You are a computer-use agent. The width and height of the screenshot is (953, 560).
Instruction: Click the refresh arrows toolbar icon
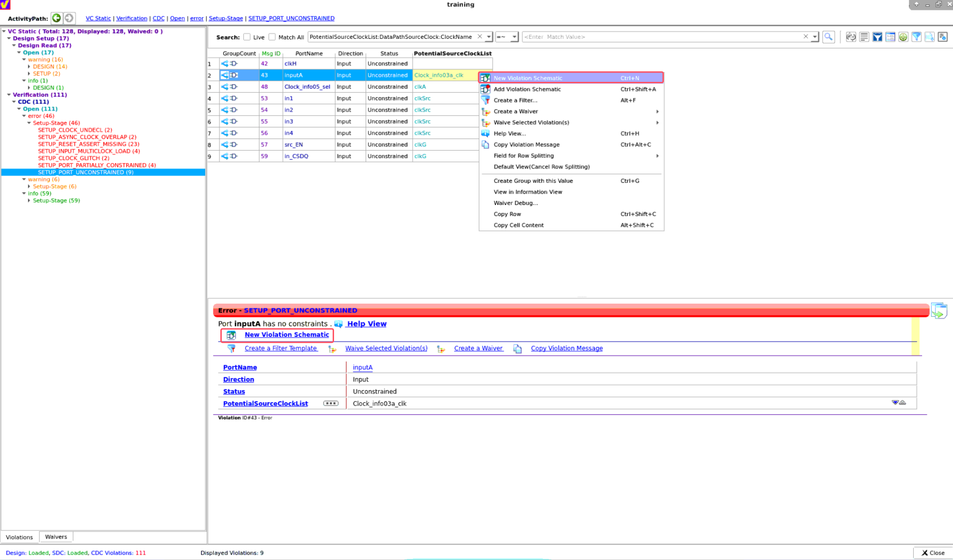click(x=851, y=36)
